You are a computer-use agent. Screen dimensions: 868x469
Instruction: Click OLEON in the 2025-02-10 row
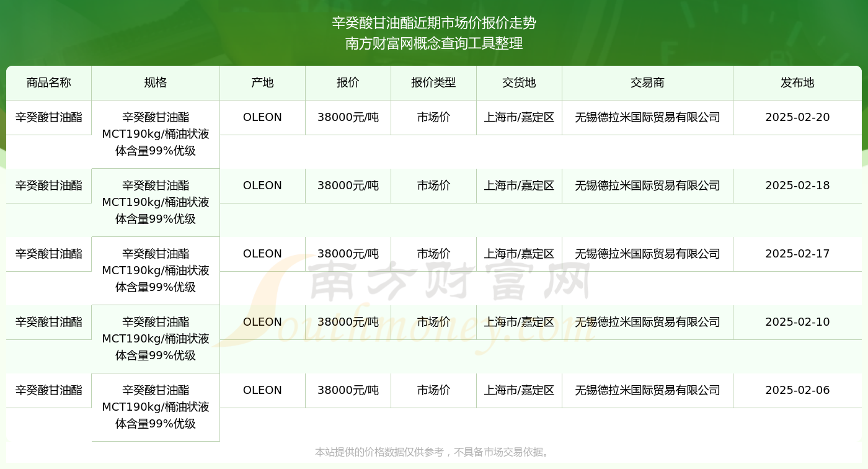point(262,322)
